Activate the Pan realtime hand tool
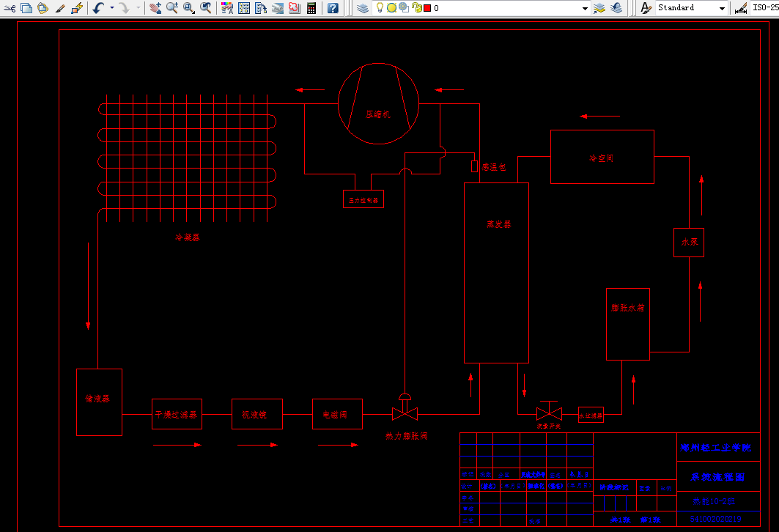The height and width of the screenshot is (532, 779). (155, 8)
